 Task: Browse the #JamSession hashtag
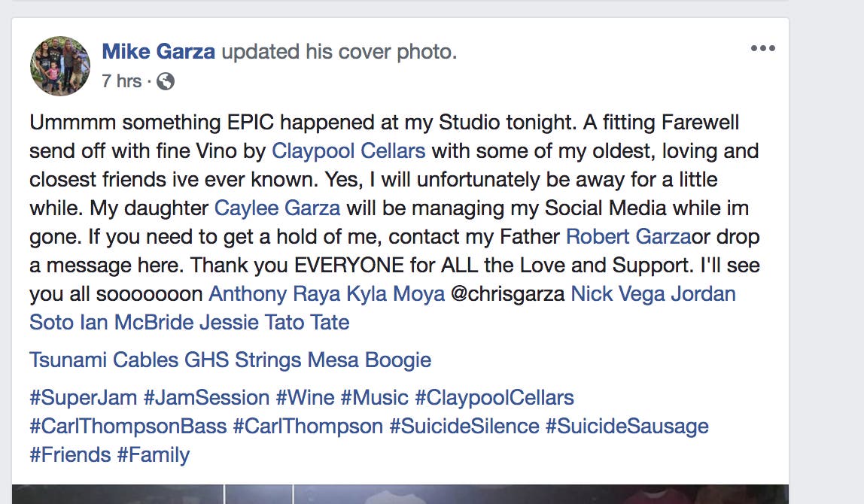point(206,397)
